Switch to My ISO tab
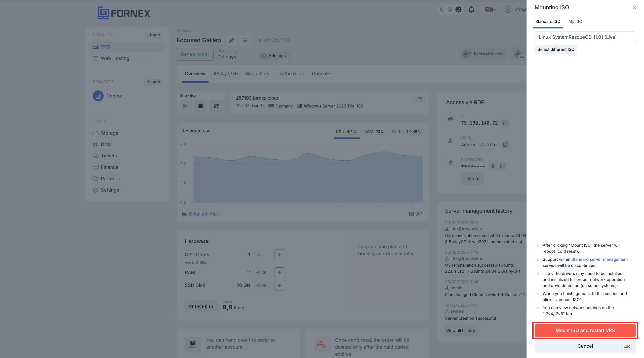 pyautogui.click(x=575, y=21)
